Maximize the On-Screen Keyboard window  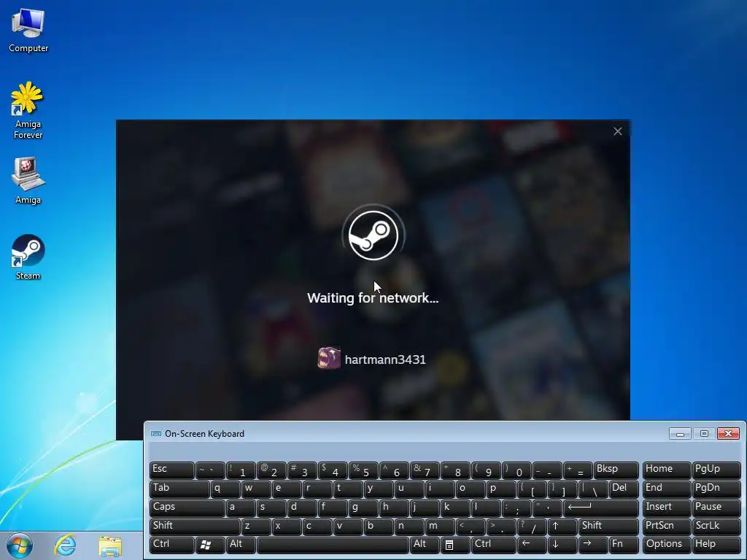704,433
